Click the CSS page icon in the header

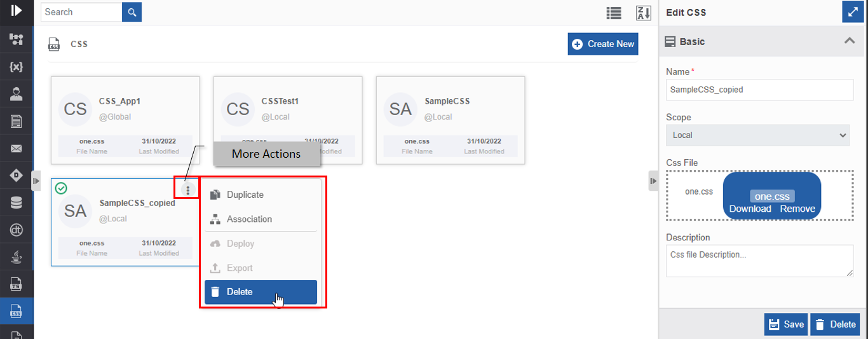tap(55, 45)
